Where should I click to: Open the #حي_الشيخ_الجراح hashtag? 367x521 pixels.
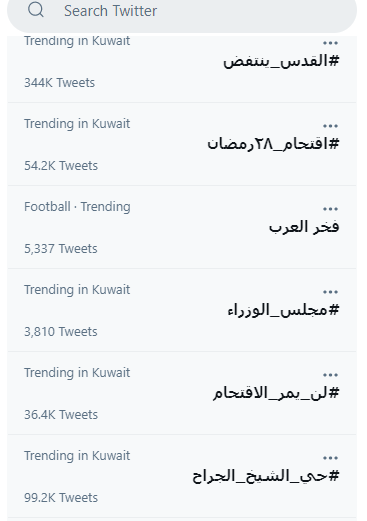(x=266, y=476)
